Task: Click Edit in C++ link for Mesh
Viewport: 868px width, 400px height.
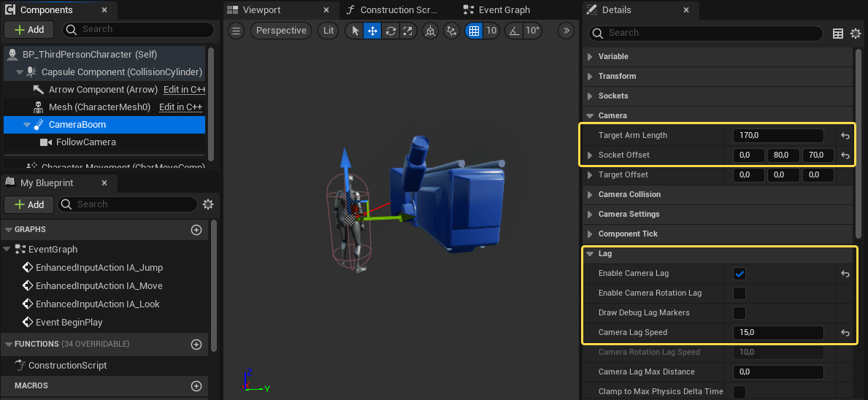Action: pyautogui.click(x=180, y=107)
